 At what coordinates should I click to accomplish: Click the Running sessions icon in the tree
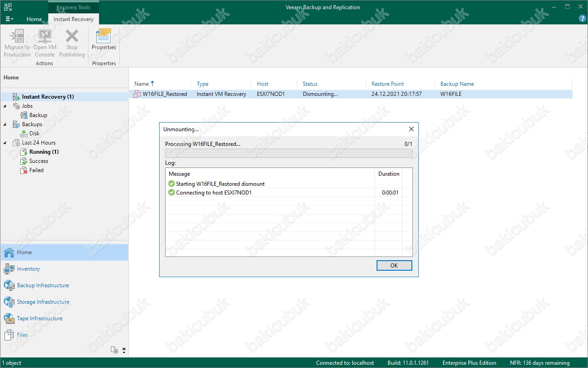tap(24, 152)
